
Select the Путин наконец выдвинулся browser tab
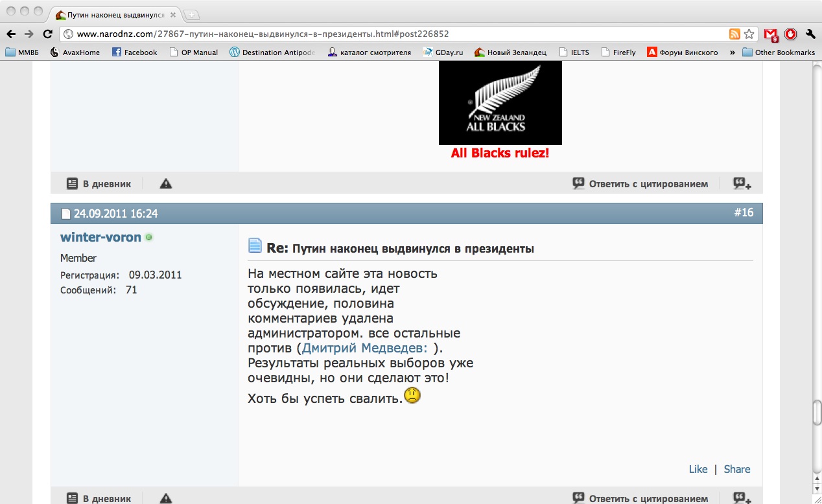(x=115, y=14)
